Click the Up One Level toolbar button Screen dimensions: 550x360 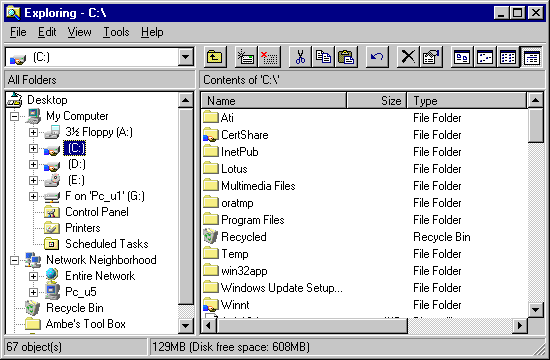(x=215, y=57)
